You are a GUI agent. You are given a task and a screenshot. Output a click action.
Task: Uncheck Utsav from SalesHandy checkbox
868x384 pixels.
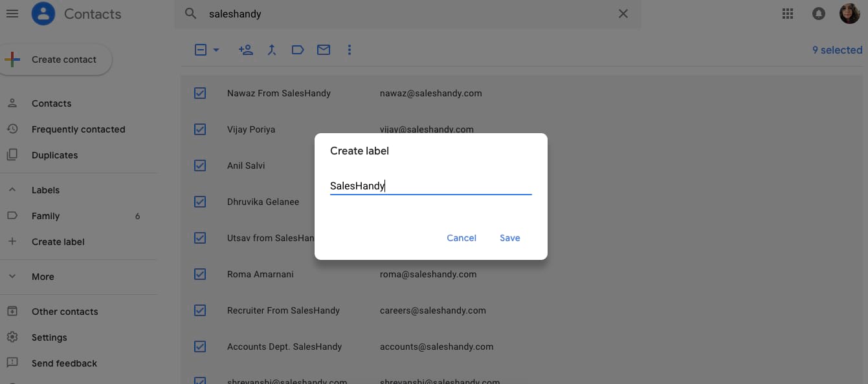click(200, 238)
